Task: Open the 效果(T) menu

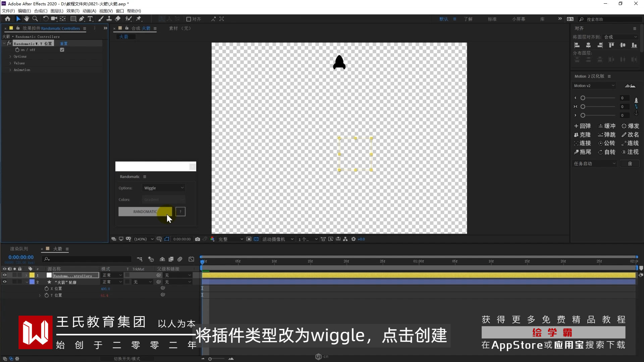Action: coord(72,11)
